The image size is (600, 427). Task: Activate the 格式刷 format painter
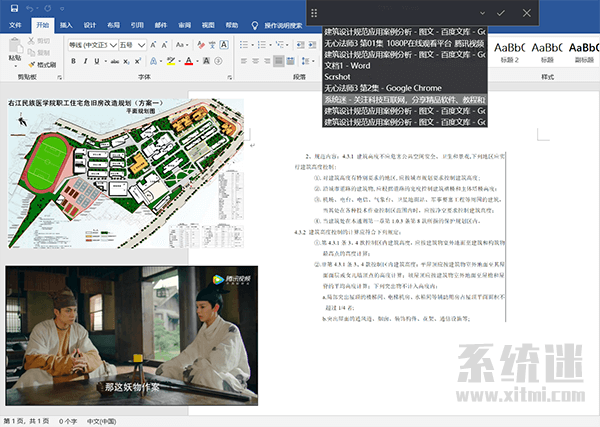tap(42, 64)
